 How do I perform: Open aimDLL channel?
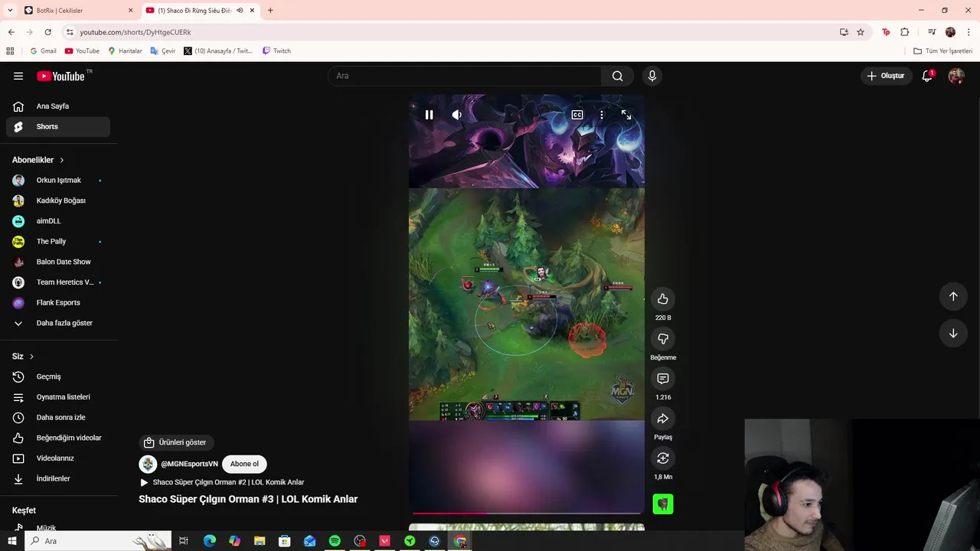(58, 221)
